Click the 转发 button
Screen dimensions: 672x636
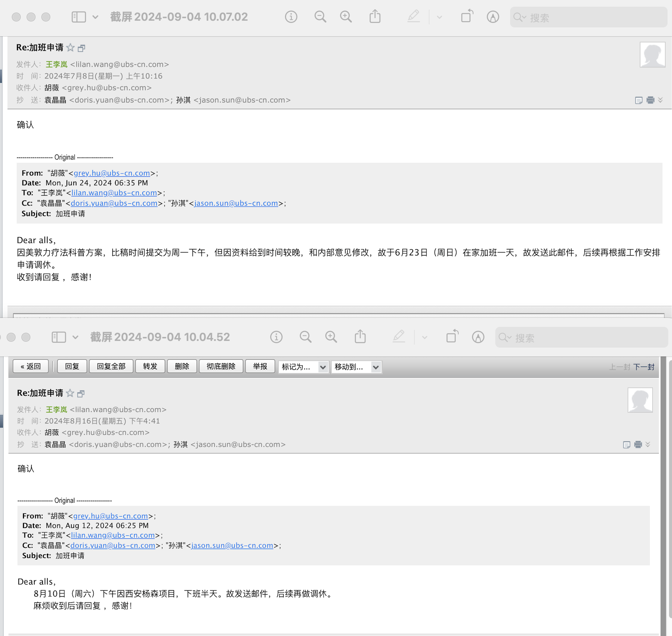coord(150,366)
